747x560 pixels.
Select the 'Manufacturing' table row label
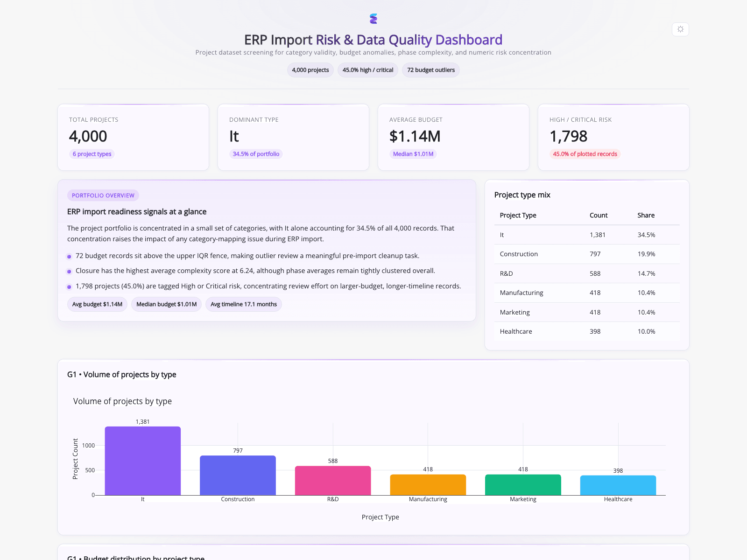point(521,293)
